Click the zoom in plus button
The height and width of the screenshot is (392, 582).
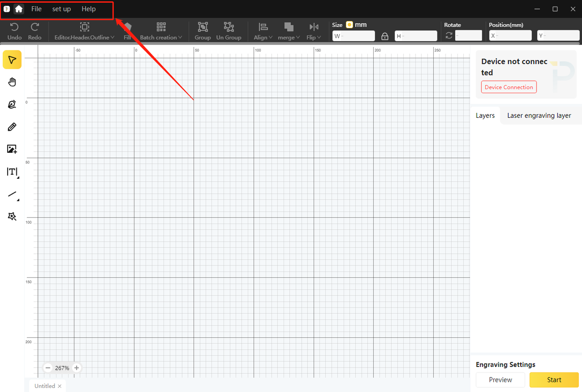click(77, 368)
